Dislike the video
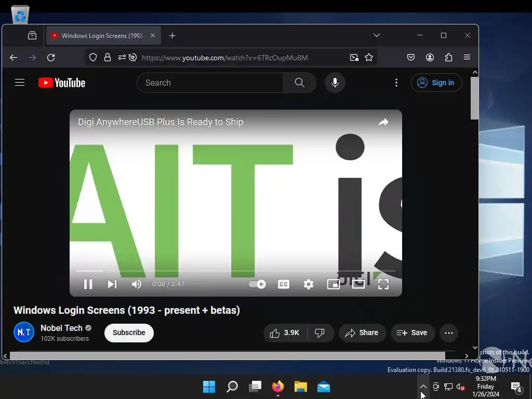 320,333
